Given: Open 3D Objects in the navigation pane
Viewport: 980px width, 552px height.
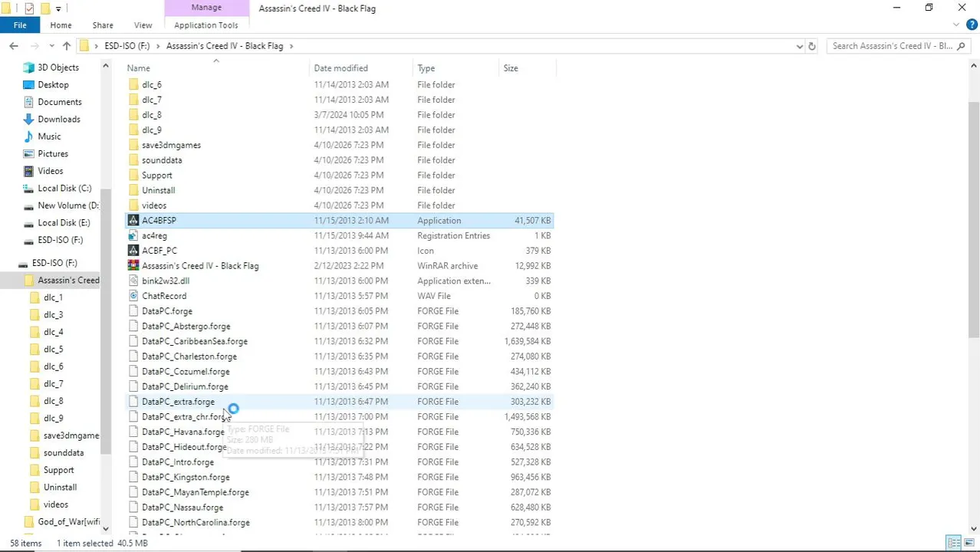Looking at the screenshot, I should point(58,67).
